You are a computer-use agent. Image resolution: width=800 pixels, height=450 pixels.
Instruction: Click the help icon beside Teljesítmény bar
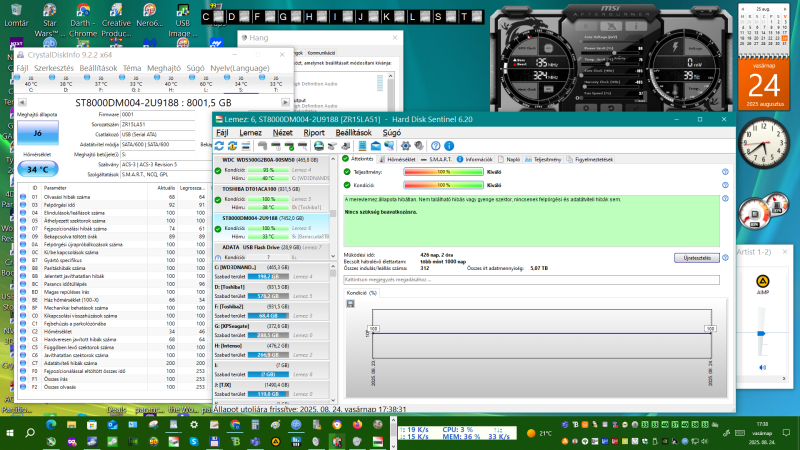725,172
